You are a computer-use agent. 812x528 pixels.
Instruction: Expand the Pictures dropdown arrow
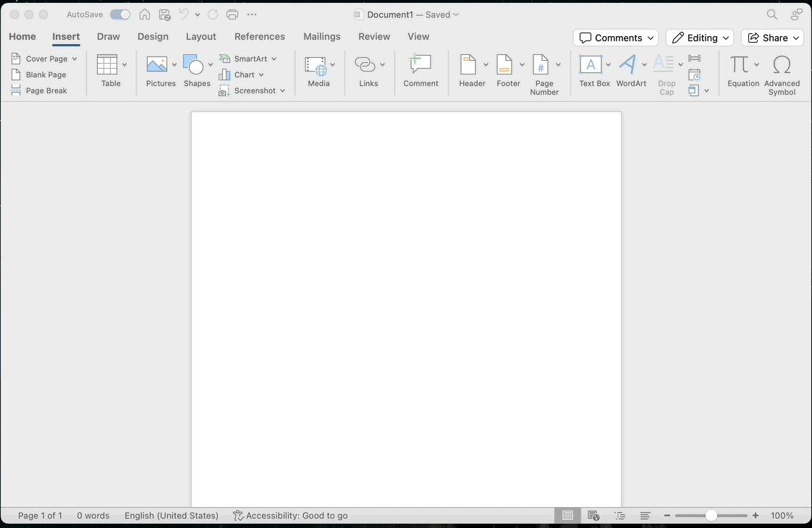pyautogui.click(x=174, y=64)
